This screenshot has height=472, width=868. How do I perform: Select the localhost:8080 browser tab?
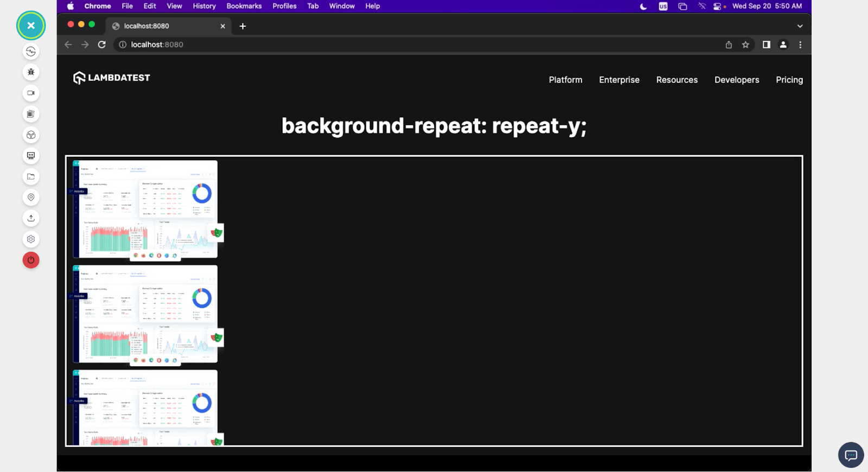point(169,26)
